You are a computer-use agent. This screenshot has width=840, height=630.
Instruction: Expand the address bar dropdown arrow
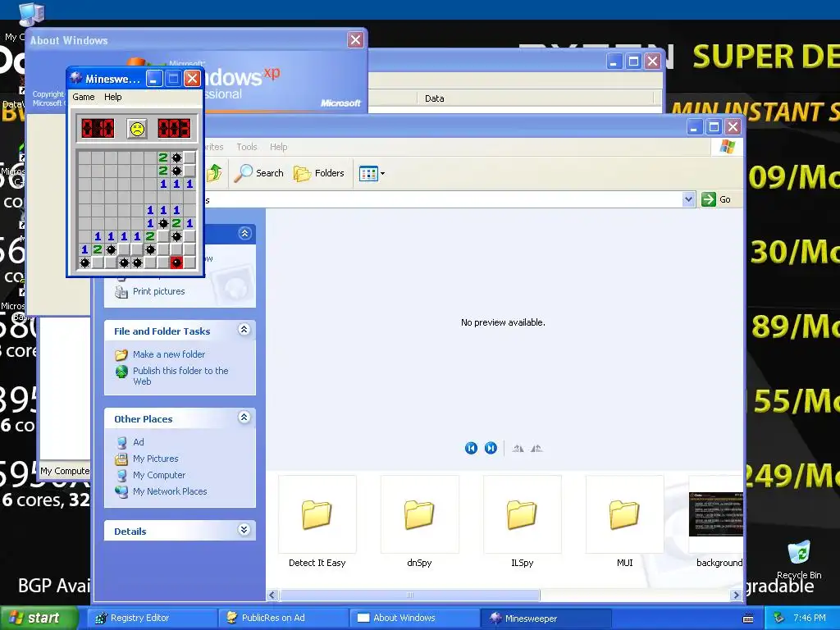click(688, 199)
